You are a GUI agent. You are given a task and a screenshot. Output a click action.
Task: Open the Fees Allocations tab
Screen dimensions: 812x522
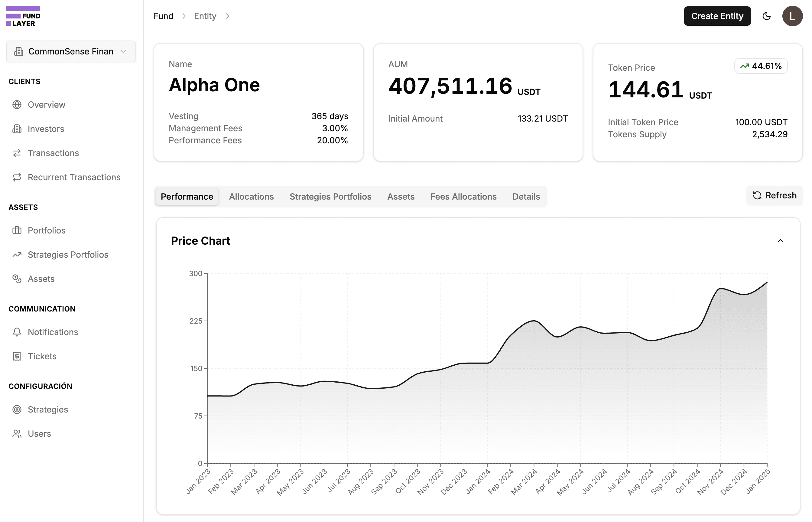(463, 197)
